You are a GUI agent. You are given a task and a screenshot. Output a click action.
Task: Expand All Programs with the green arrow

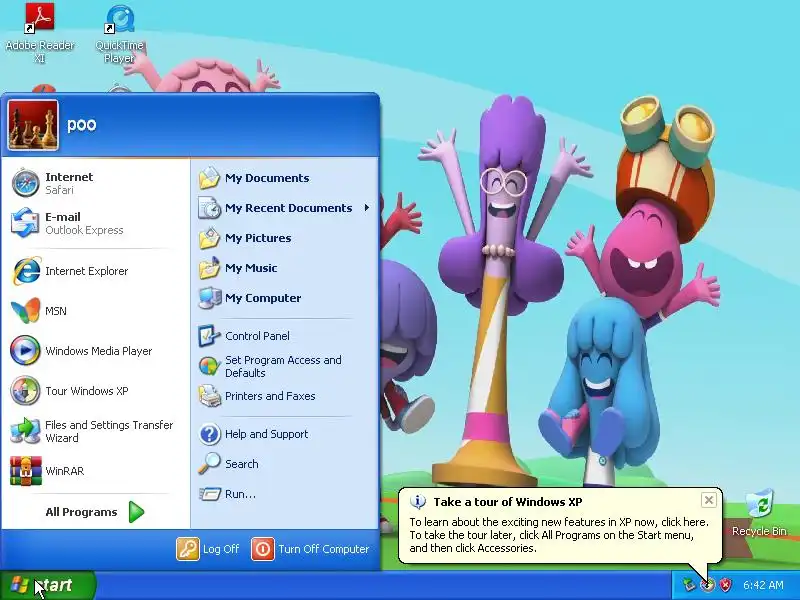coord(136,512)
